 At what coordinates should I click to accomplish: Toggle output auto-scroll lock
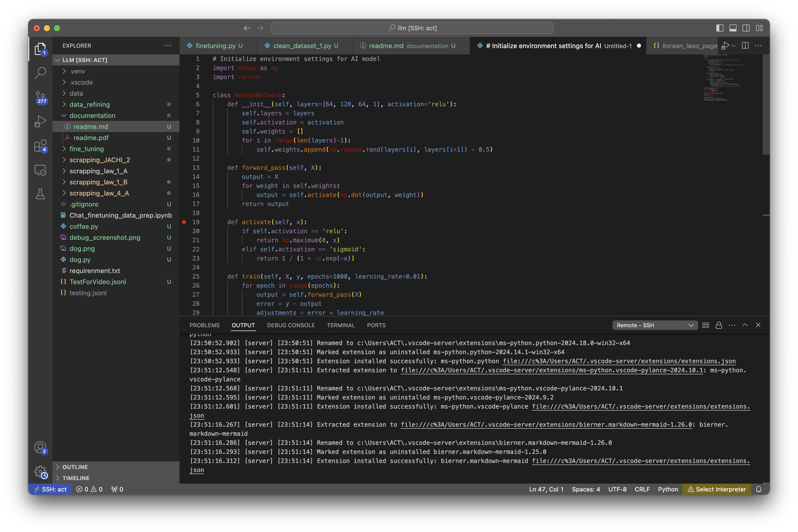point(719,325)
